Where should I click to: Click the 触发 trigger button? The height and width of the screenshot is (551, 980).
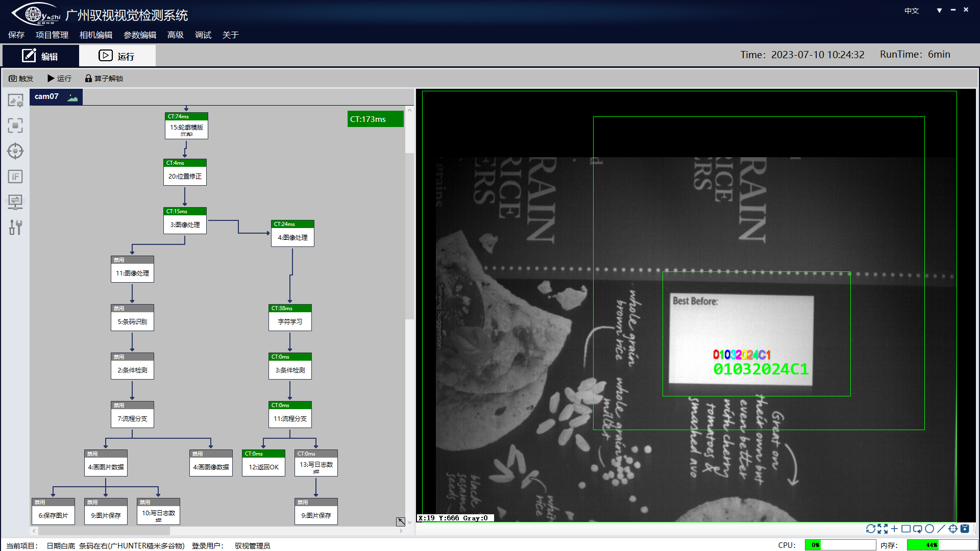click(21, 79)
